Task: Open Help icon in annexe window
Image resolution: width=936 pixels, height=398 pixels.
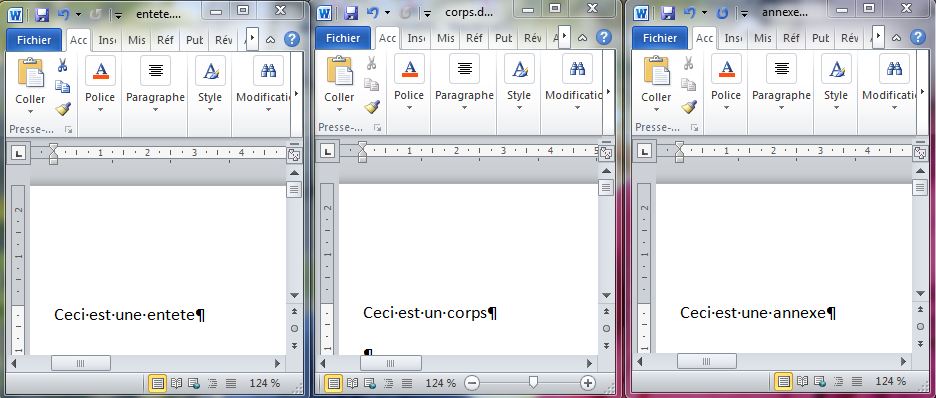Action: click(x=917, y=37)
